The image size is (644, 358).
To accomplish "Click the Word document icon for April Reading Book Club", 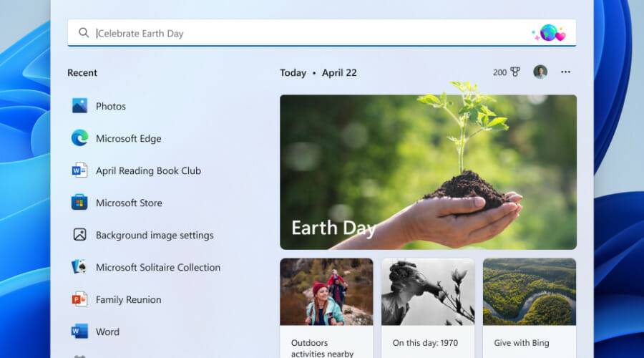I will tap(79, 170).
